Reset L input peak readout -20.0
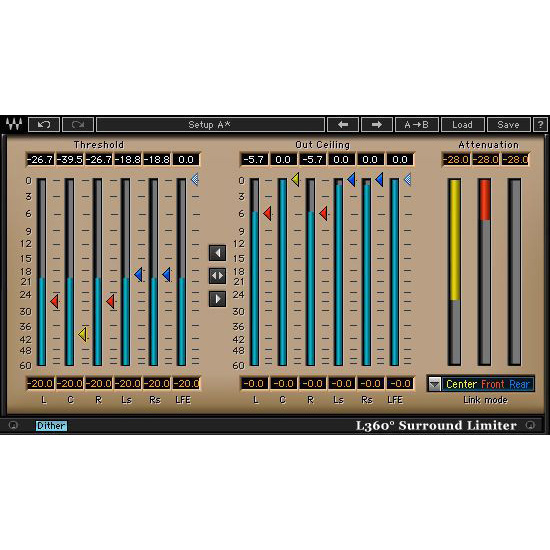 (40, 383)
